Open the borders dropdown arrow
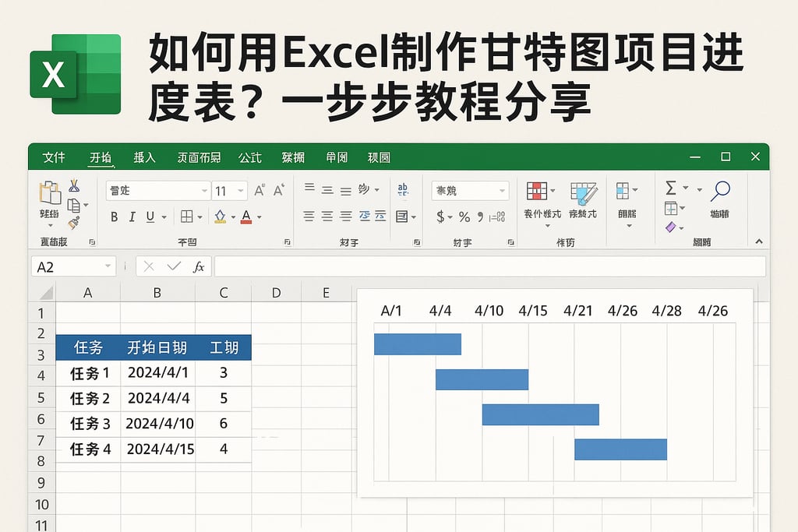Screen dimensions: 798x532 [200, 217]
